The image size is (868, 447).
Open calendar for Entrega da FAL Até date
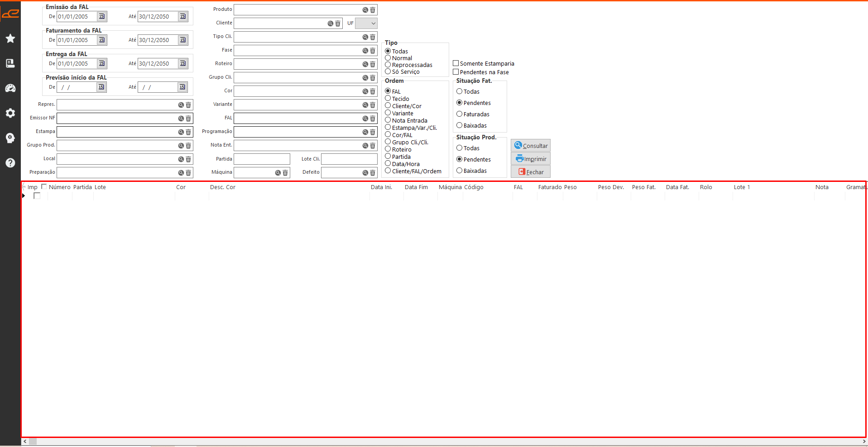[183, 64]
